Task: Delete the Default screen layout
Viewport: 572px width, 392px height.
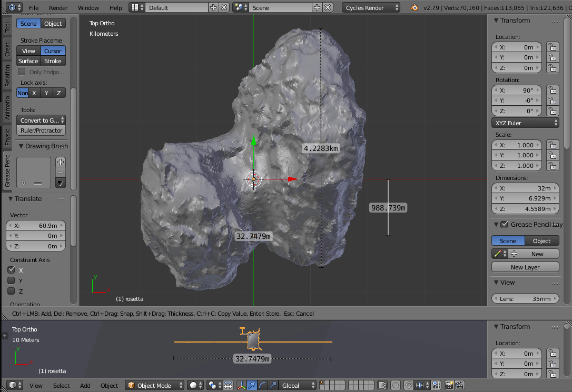Action: [224, 7]
